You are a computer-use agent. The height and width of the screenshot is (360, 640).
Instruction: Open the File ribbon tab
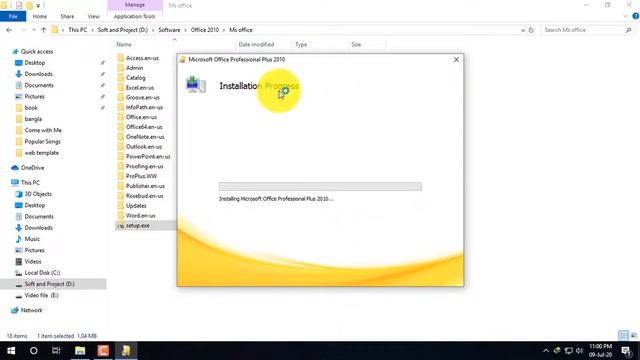coord(13,16)
